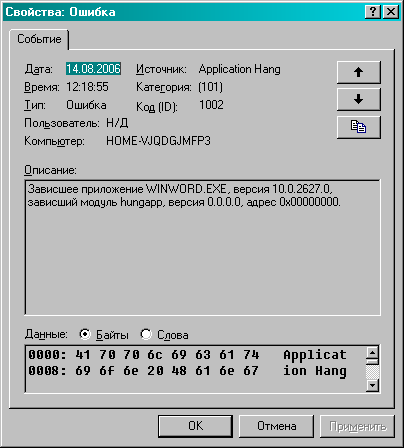Click inside the hex data bytes box
The image size is (404, 448).
(x=195, y=369)
